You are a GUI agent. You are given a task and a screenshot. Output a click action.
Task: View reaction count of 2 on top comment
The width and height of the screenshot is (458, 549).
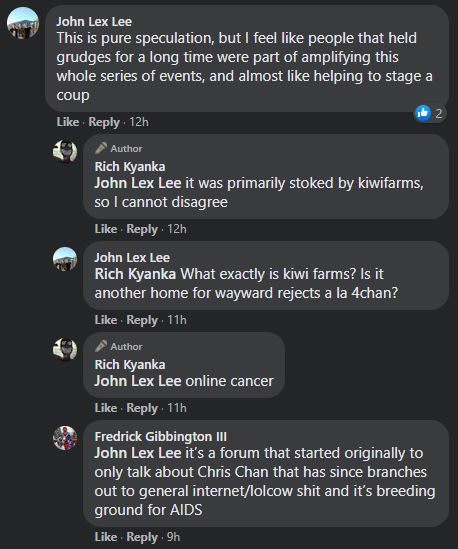438,113
